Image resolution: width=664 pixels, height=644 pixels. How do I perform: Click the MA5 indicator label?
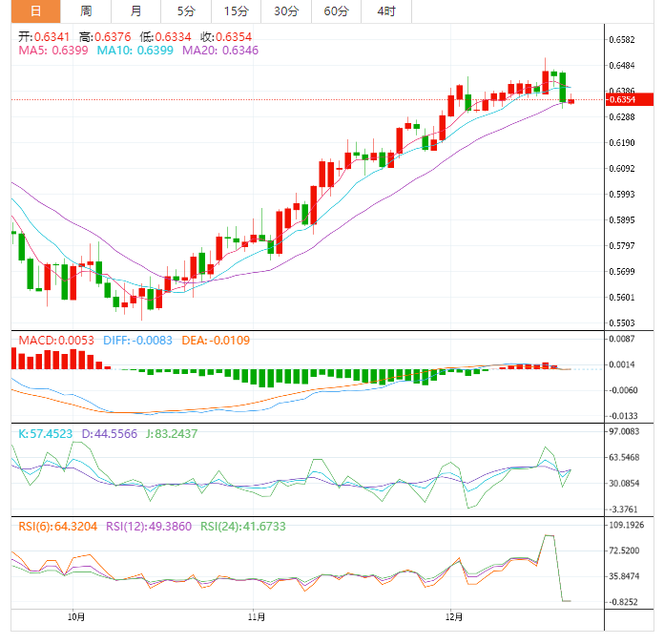pos(53,51)
